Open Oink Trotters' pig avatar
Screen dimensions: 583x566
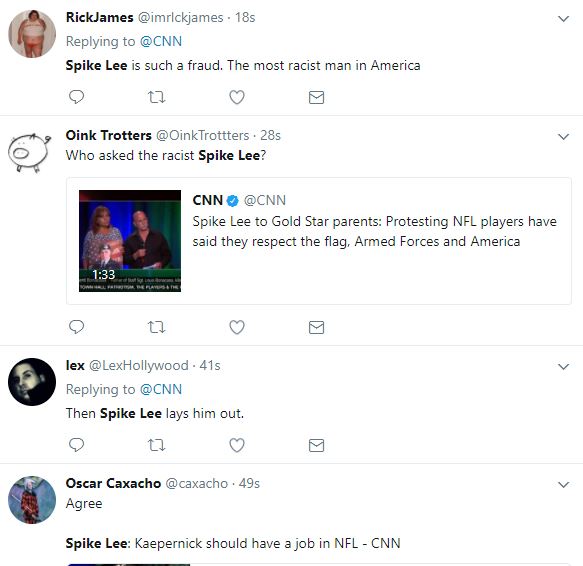[29, 152]
